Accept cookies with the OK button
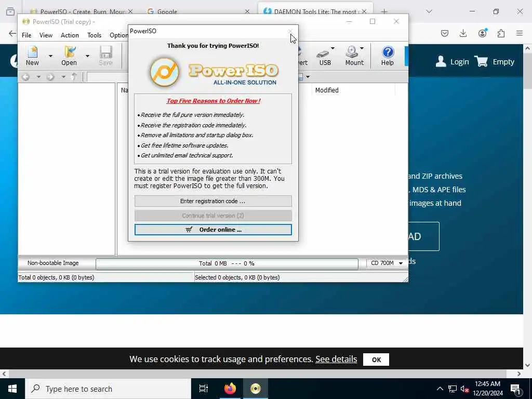 tap(376, 360)
